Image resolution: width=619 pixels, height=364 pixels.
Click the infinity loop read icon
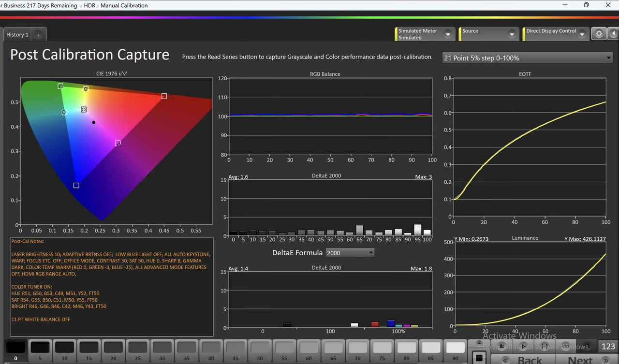tap(565, 346)
